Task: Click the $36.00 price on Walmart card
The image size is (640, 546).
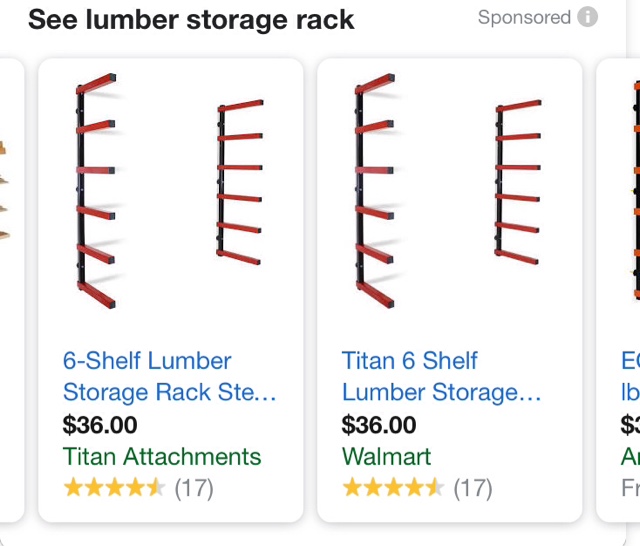Action: click(x=379, y=425)
